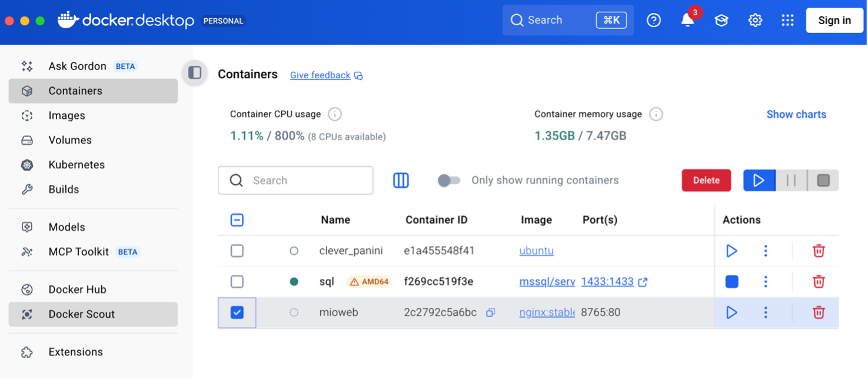Delete the clever_panini container via trash icon
This screenshot has height=379, width=868.
pyautogui.click(x=818, y=251)
